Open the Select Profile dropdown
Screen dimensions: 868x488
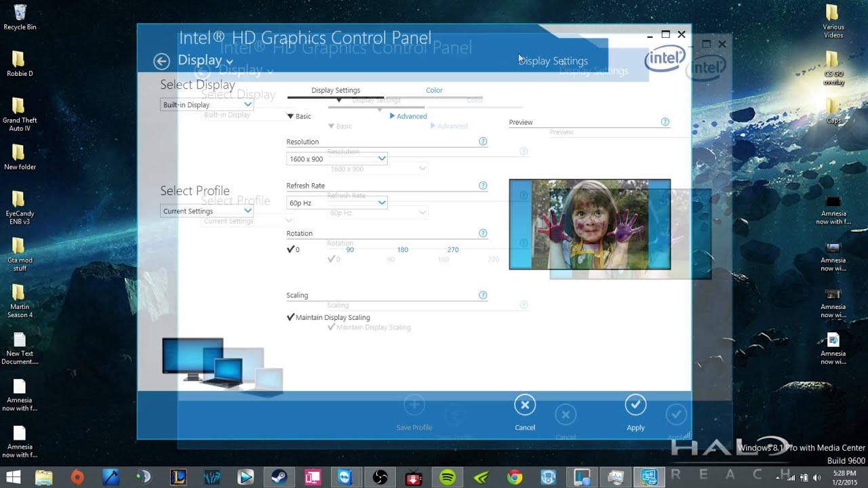pos(207,211)
